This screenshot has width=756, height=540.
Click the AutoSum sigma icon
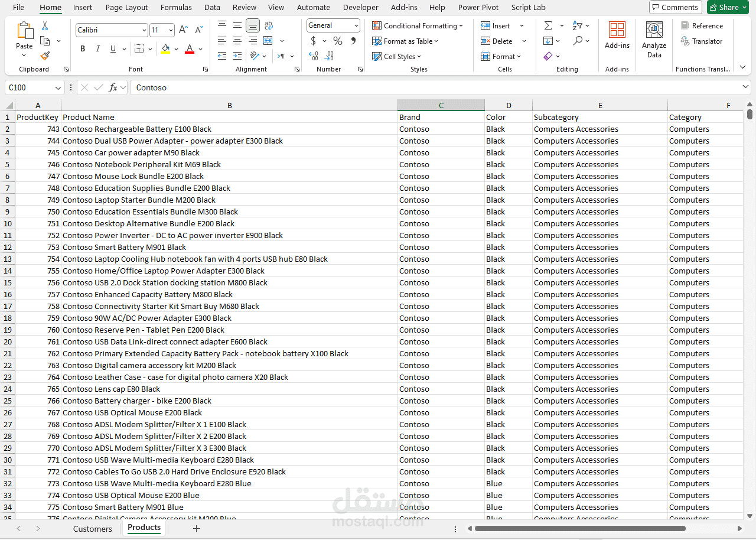pos(548,25)
